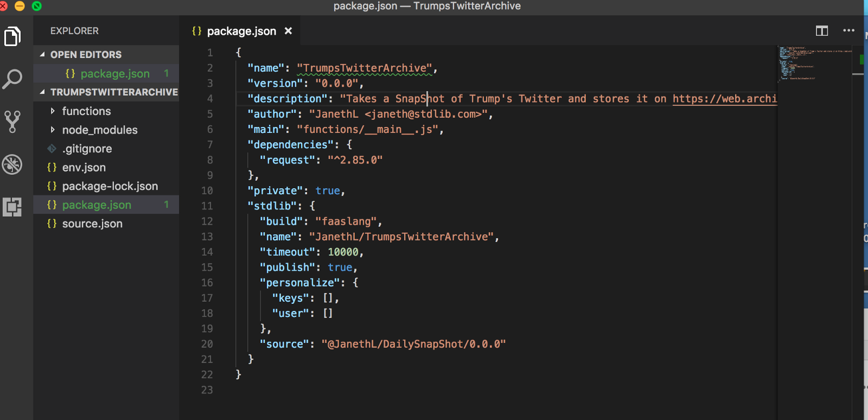Click the EXPLORER panel title
Screen dimensions: 868x420
[x=74, y=31]
